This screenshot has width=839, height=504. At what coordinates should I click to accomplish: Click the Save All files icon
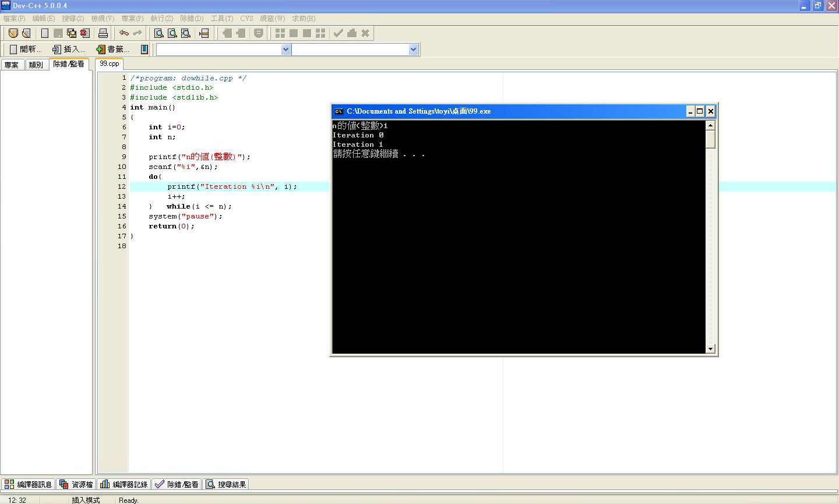click(72, 33)
